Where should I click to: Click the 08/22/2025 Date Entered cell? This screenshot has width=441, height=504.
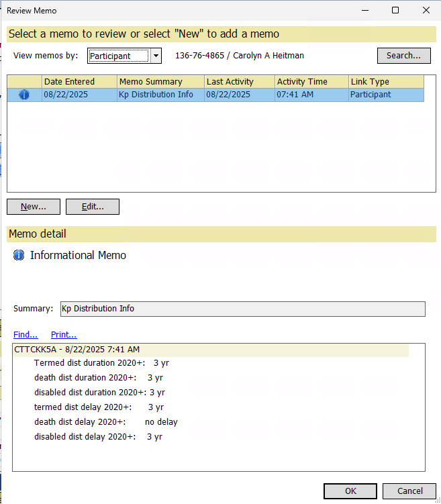click(79, 95)
